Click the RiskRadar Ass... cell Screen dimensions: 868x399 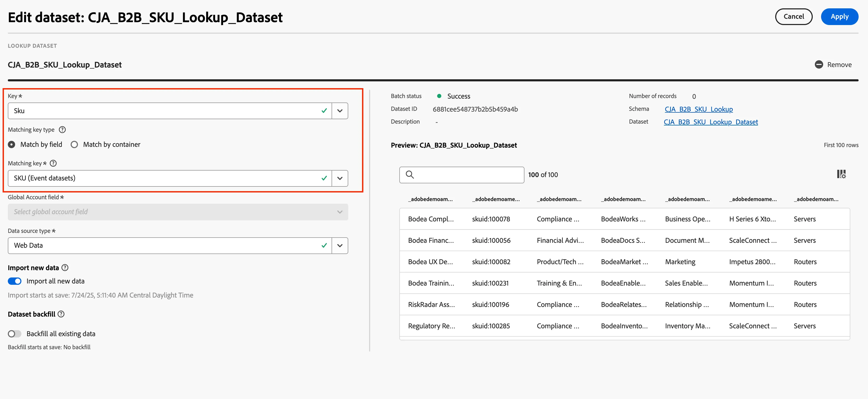pos(431,305)
